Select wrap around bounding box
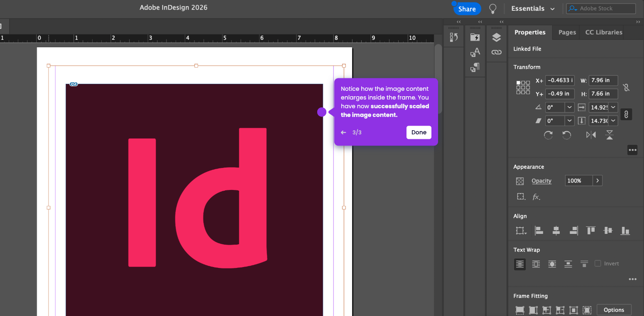644x316 pixels. (536, 264)
